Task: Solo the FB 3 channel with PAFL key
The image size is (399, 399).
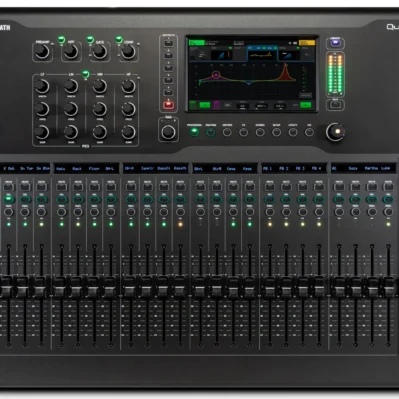Action: (302, 212)
